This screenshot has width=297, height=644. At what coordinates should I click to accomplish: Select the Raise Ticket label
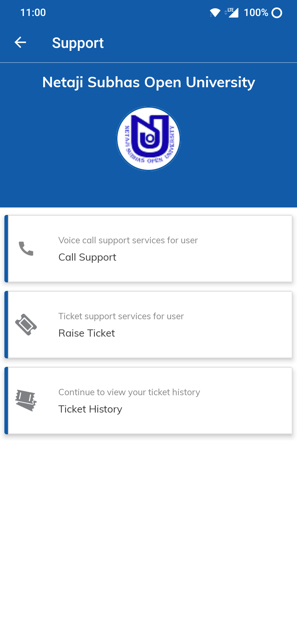tap(87, 333)
